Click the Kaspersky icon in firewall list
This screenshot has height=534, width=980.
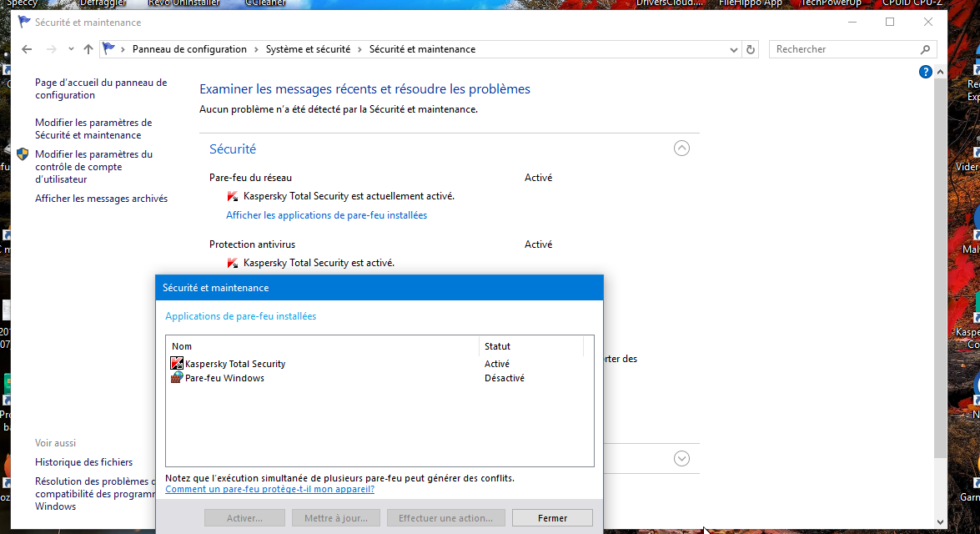(x=177, y=363)
